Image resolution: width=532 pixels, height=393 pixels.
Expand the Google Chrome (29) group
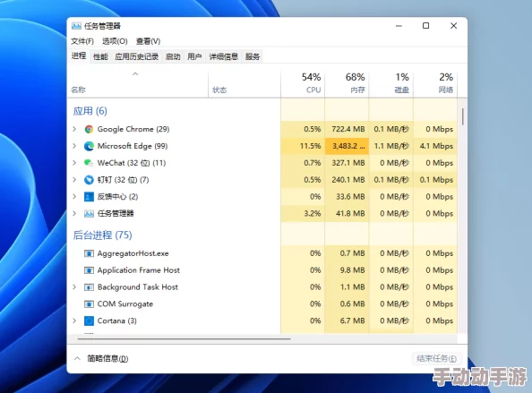click(74, 129)
